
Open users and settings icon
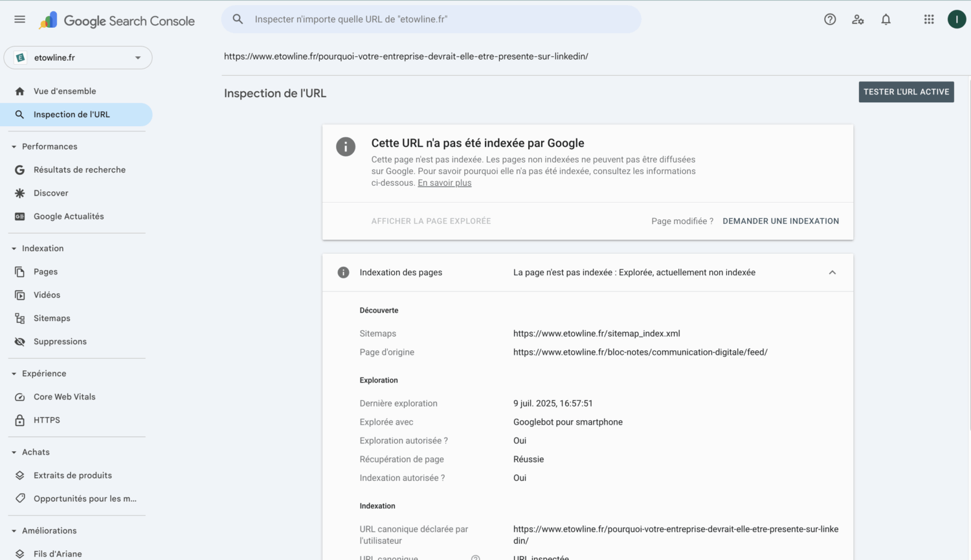pyautogui.click(x=858, y=19)
